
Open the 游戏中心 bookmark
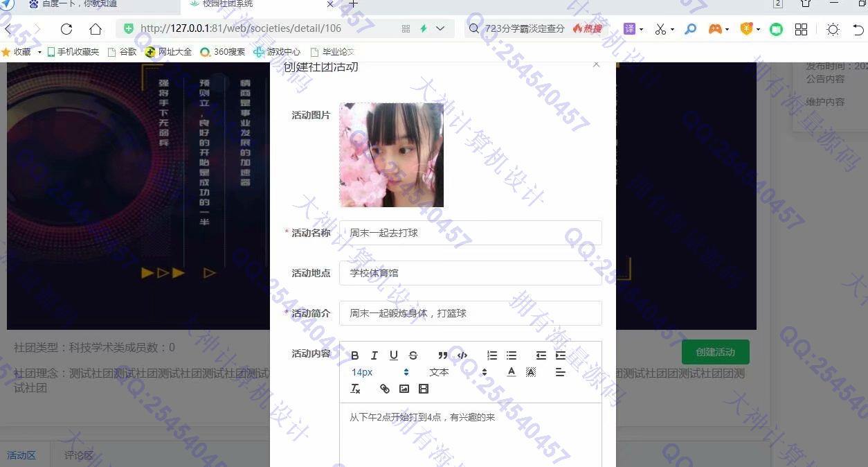point(277,51)
